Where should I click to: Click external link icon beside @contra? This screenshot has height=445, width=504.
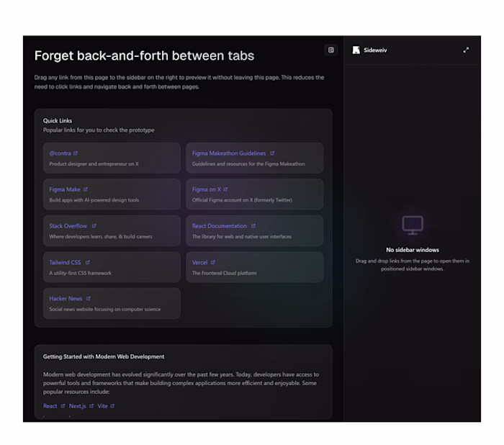point(76,153)
